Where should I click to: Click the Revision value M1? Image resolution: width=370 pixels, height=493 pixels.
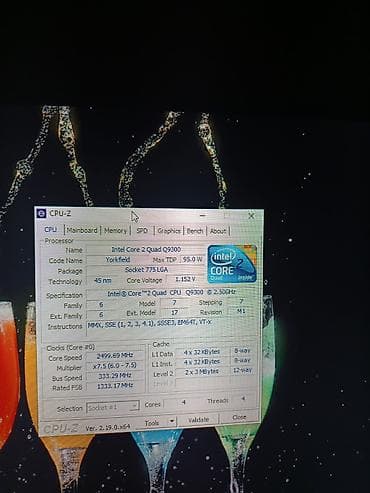(x=241, y=311)
